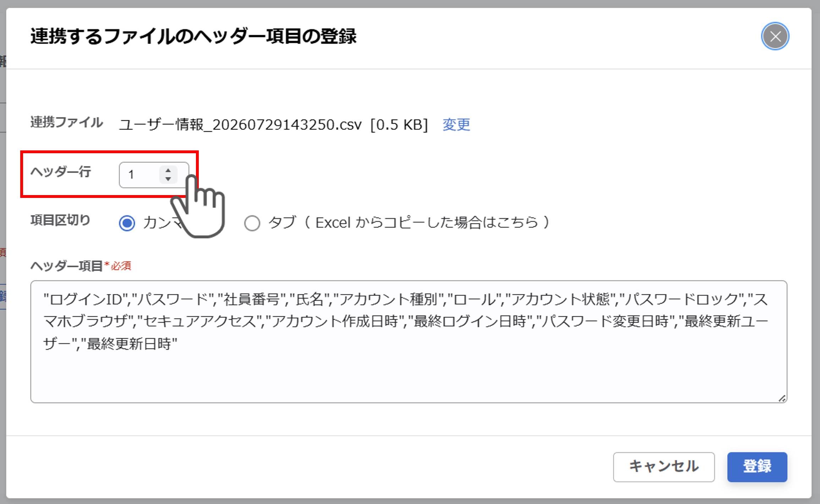Focus the ヘッダー行 number input field

tap(154, 175)
